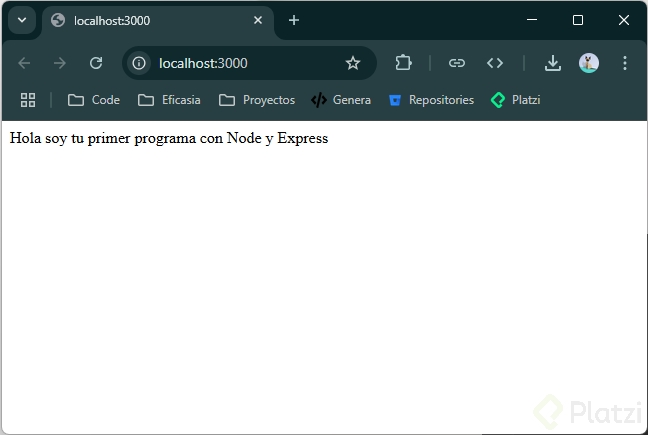Open the Code bookmarks folder

point(94,100)
